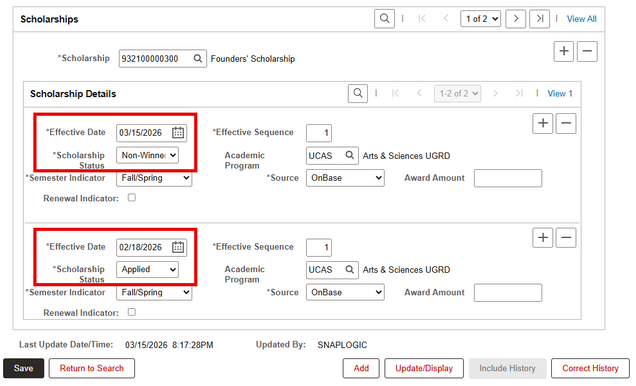
Task: Click the Save button
Action: [24, 368]
